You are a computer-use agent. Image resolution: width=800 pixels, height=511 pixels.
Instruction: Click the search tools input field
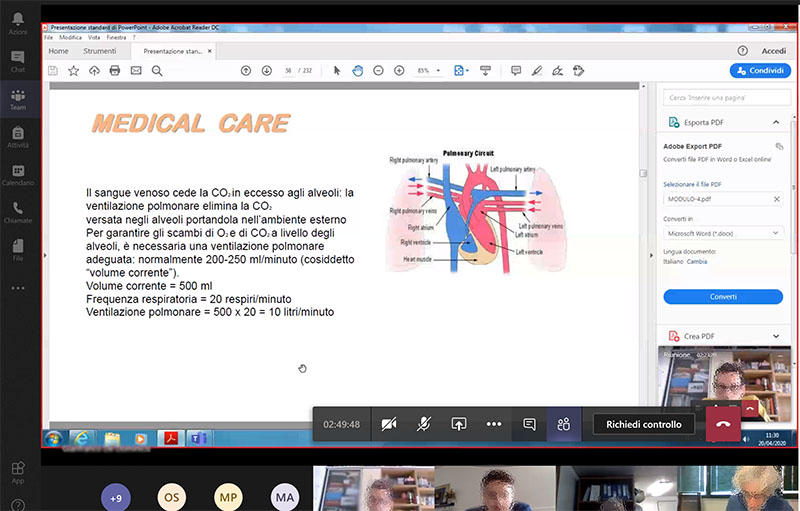click(727, 97)
